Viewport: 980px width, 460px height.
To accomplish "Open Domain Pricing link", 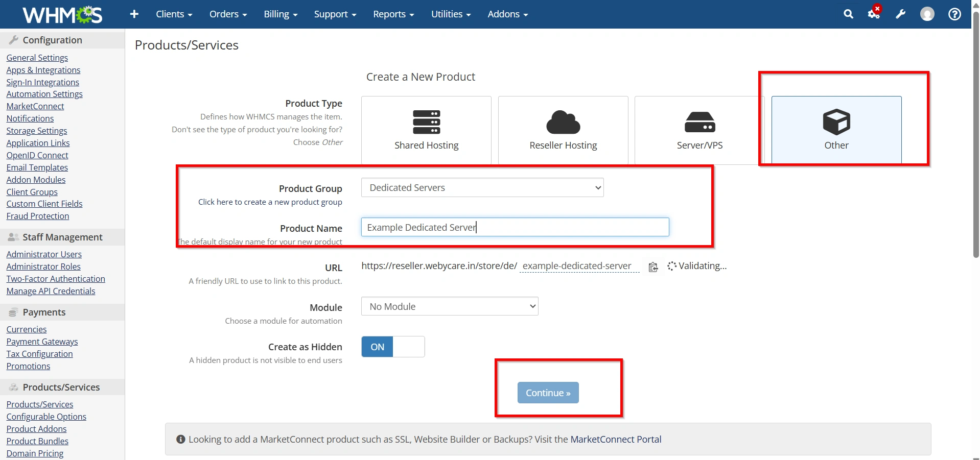I will pos(35,453).
